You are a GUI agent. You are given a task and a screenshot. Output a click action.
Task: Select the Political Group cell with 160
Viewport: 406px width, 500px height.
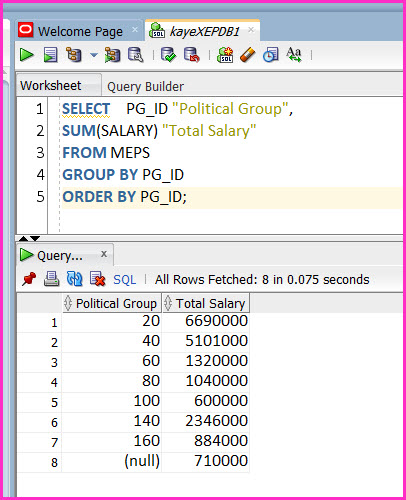click(x=112, y=441)
